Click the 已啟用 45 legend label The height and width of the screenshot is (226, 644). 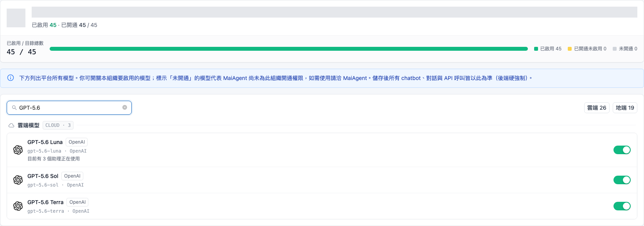point(551,49)
